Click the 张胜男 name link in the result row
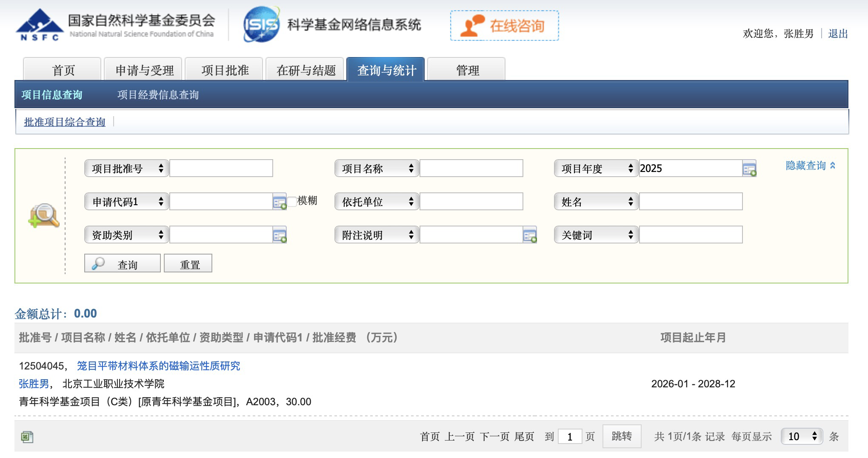 tap(34, 384)
